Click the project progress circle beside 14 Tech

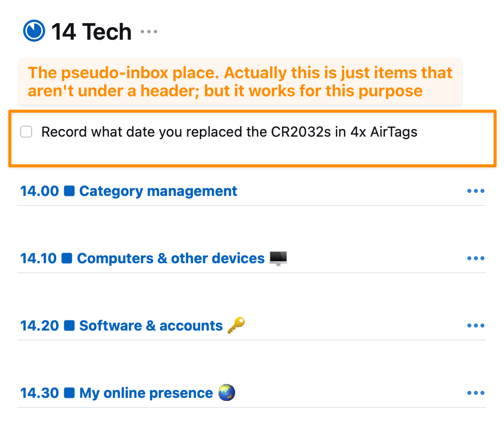(34, 31)
